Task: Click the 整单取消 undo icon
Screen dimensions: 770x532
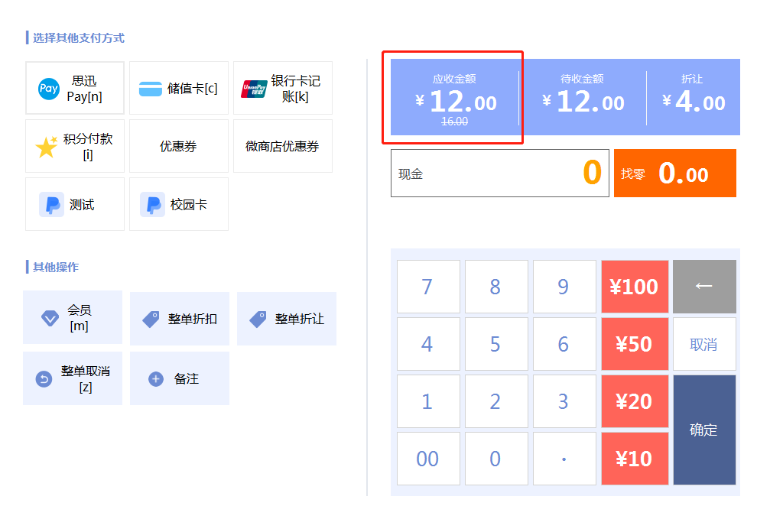Action: [44, 379]
